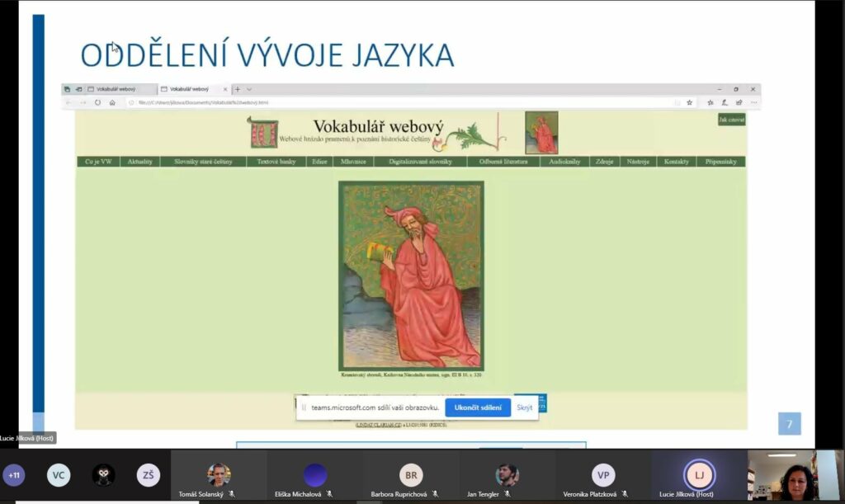Screen dimensions: 845x504
Task: Click the ODDĚLENÍ VÝVOJE JAZYKA slide heading
Action: point(267,54)
